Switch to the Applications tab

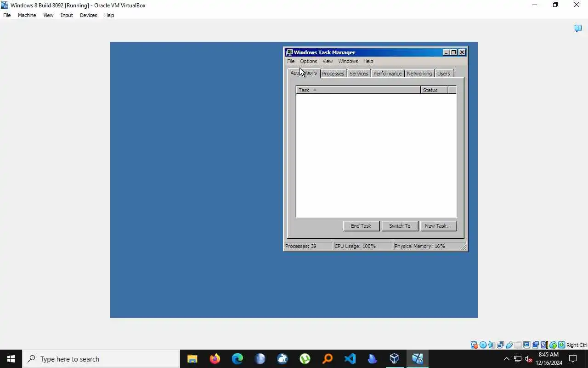(x=304, y=73)
